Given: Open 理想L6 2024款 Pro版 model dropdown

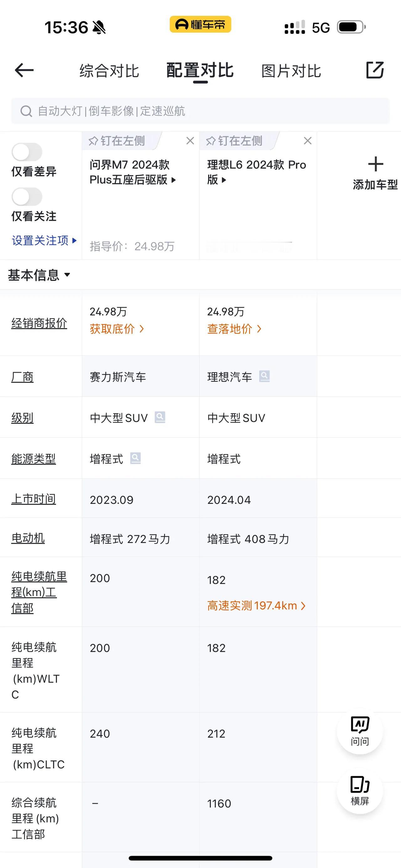Looking at the screenshot, I should tap(256, 172).
